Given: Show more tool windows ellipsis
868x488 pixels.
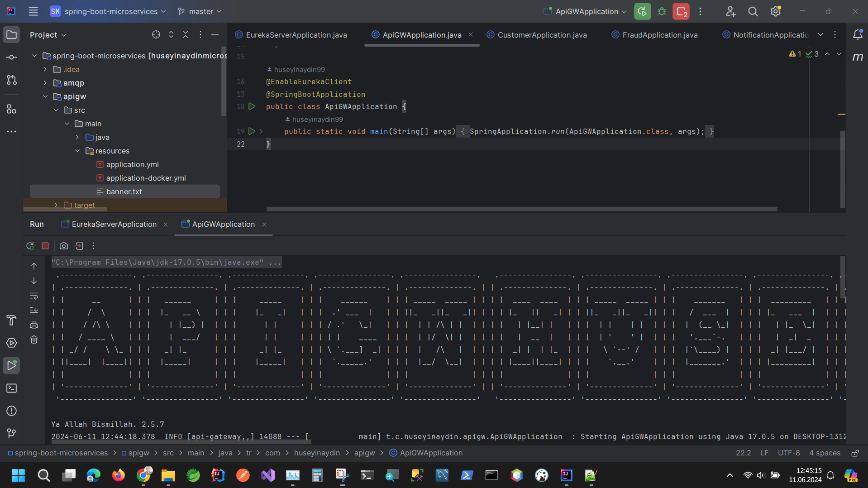Looking at the screenshot, I should pyautogui.click(x=12, y=132).
